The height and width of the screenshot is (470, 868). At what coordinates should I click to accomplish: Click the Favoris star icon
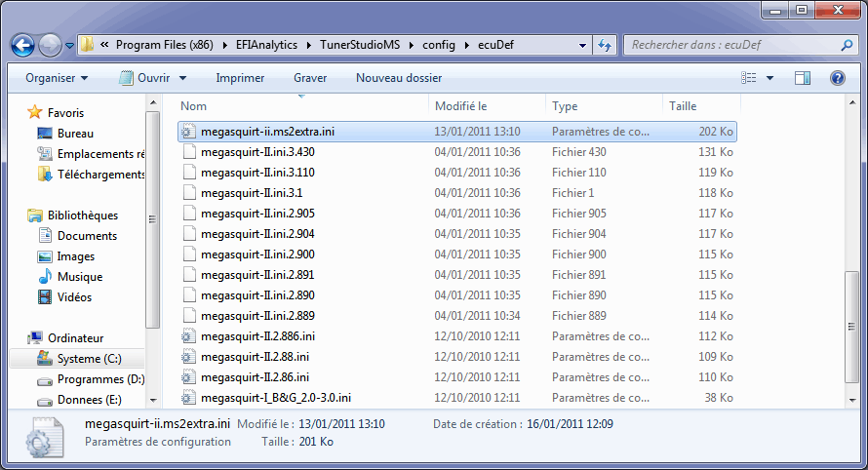coord(35,113)
